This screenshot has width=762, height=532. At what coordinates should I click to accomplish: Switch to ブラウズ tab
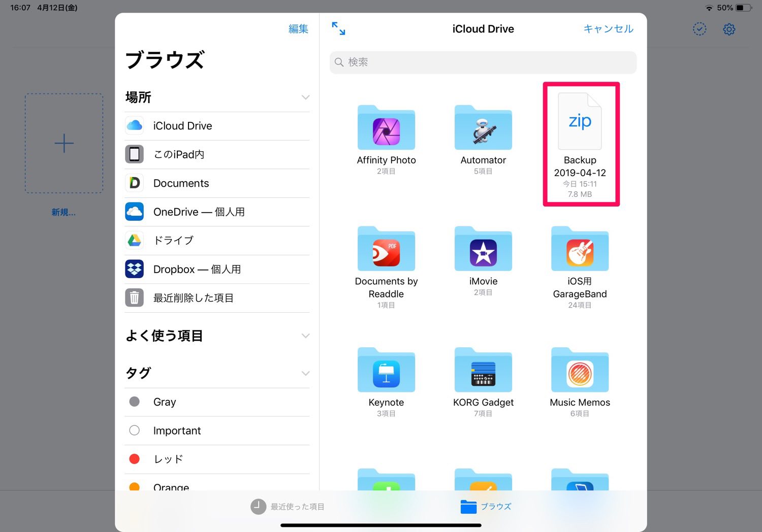pyautogui.click(x=486, y=506)
